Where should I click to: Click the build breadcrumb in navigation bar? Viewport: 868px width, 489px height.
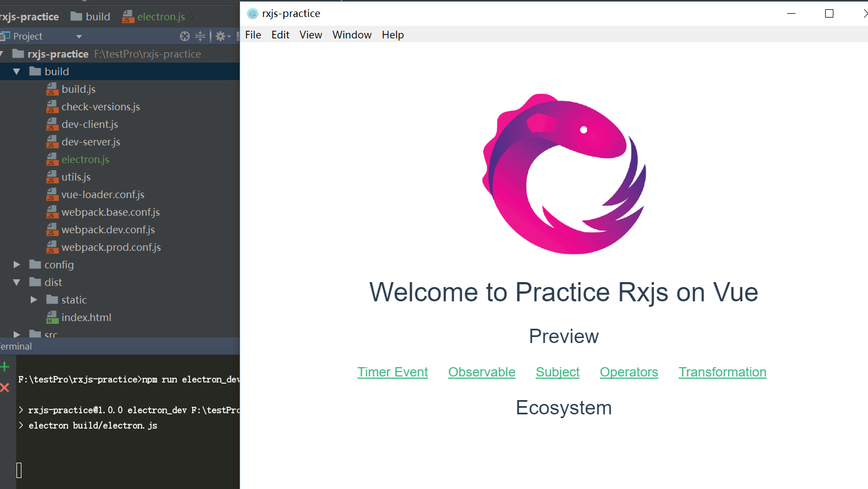coord(91,16)
